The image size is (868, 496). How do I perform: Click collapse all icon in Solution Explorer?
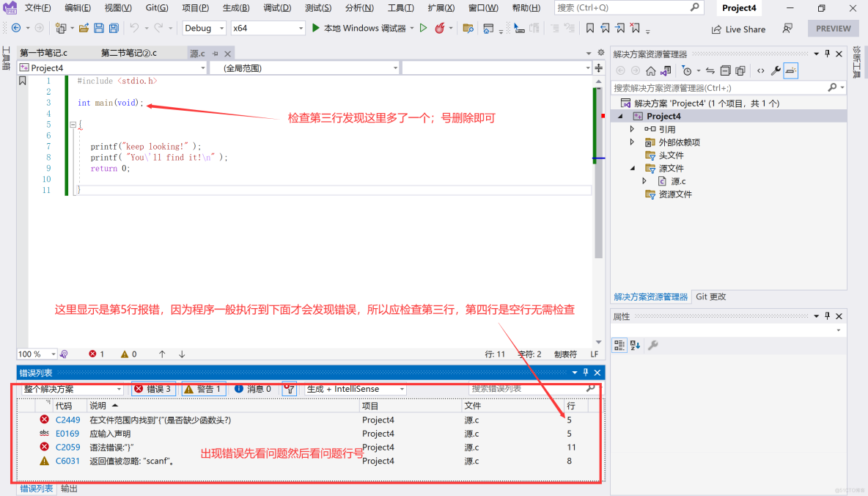pyautogui.click(x=725, y=70)
